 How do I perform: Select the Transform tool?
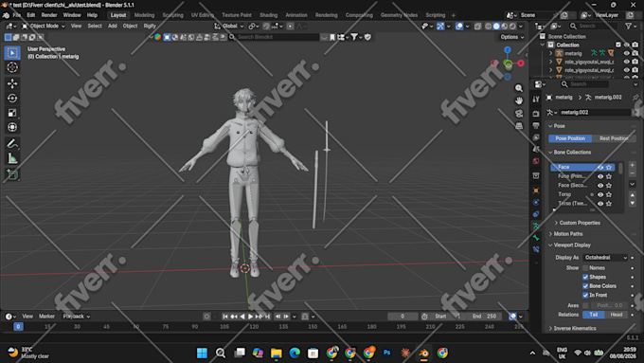coord(12,127)
